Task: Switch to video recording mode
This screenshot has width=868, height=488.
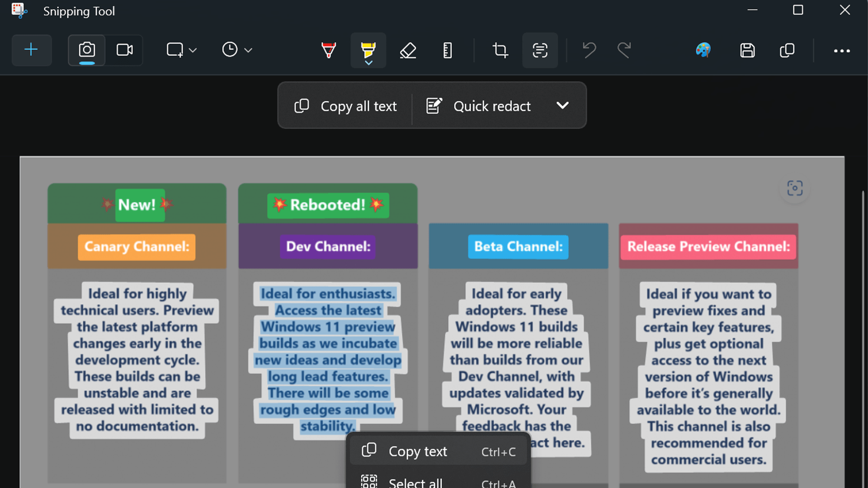Action: pyautogui.click(x=124, y=50)
